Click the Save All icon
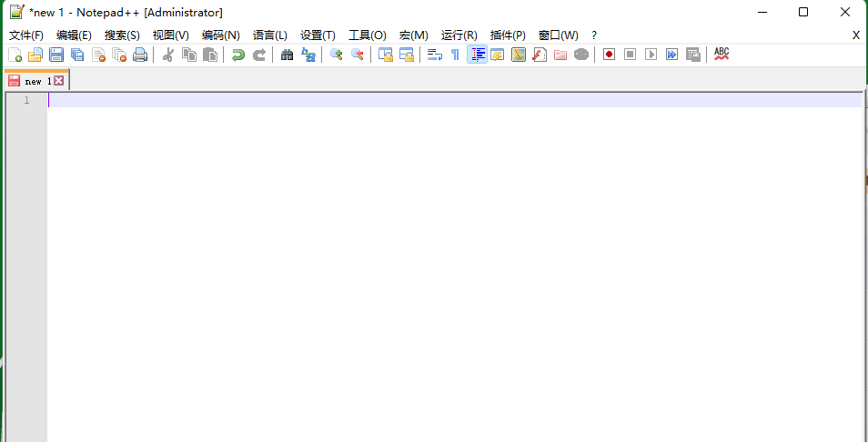This screenshot has height=442, width=868. (77, 55)
